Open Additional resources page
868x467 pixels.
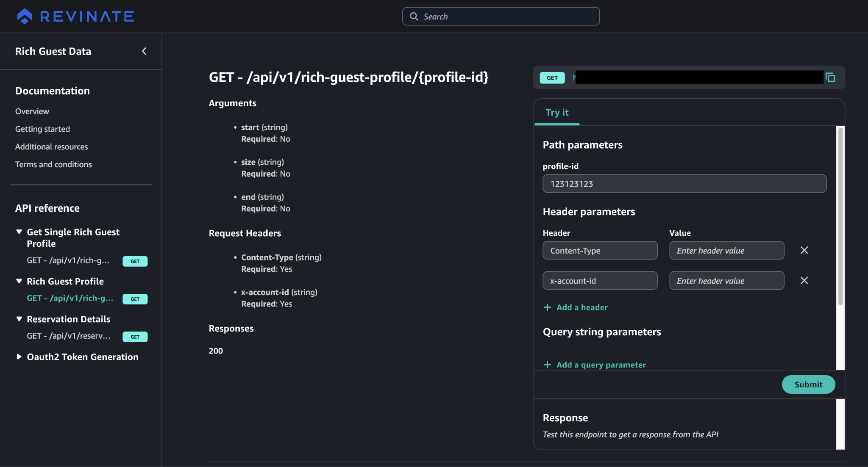(x=52, y=147)
